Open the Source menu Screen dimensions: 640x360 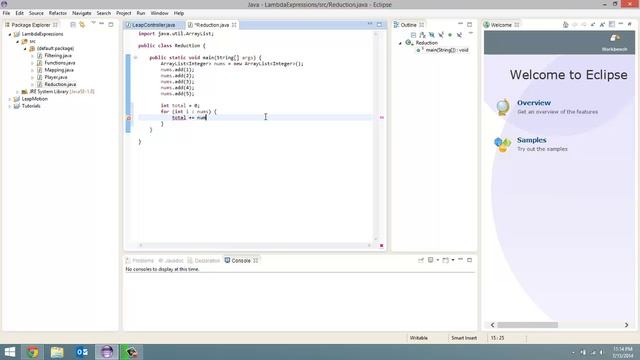(36, 13)
